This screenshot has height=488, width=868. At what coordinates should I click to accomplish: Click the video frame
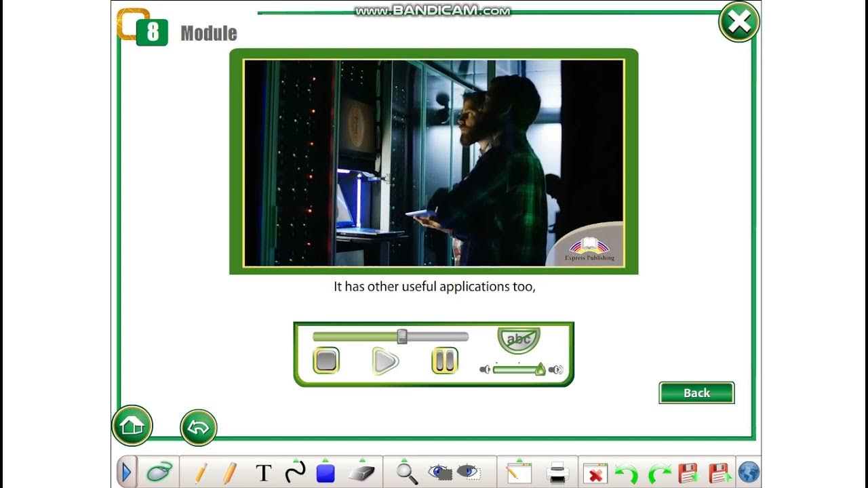[434, 163]
